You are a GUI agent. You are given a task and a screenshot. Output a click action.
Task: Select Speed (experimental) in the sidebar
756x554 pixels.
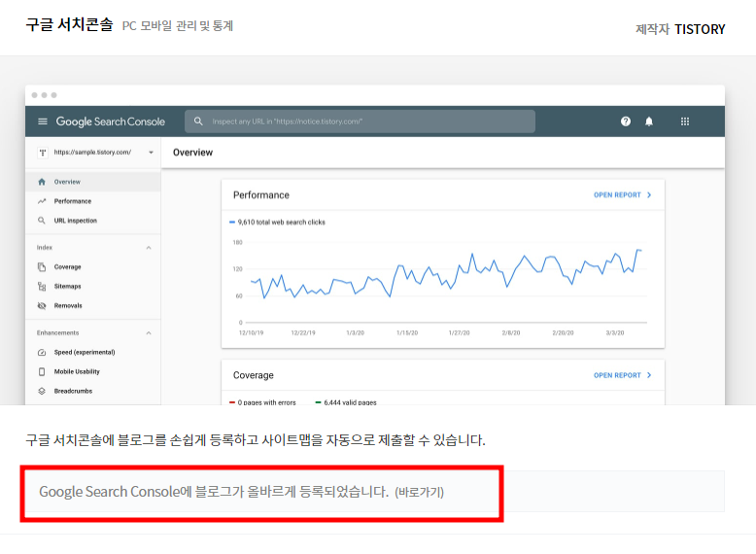pyautogui.click(x=93, y=353)
